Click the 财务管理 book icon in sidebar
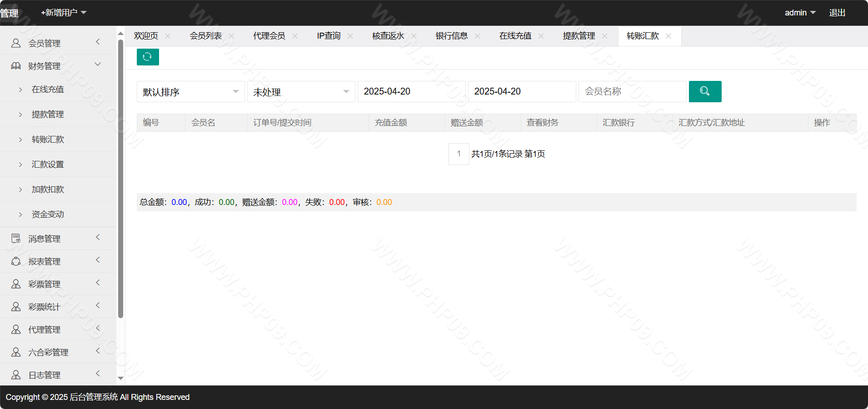Viewport: 868px width, 409px height. coord(16,66)
